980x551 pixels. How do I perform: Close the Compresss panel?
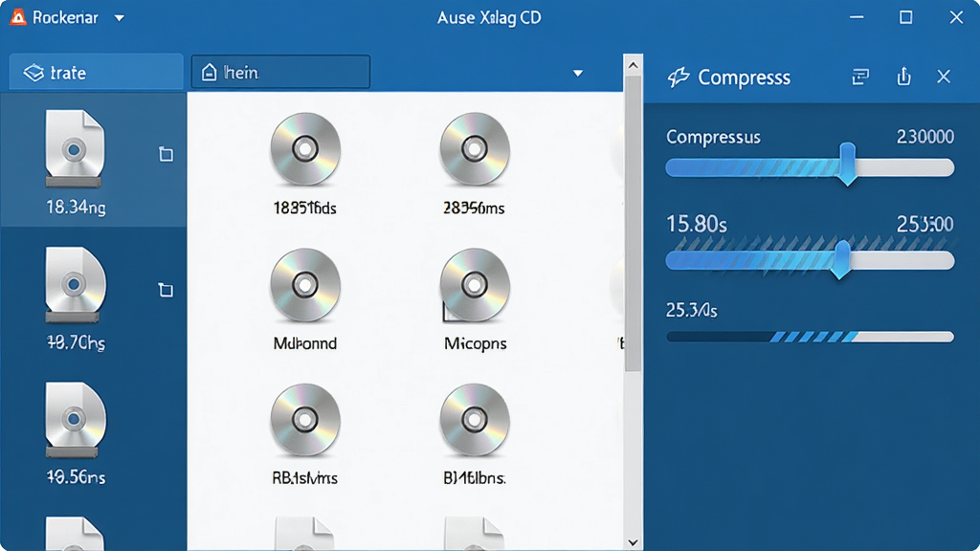pos(944,77)
